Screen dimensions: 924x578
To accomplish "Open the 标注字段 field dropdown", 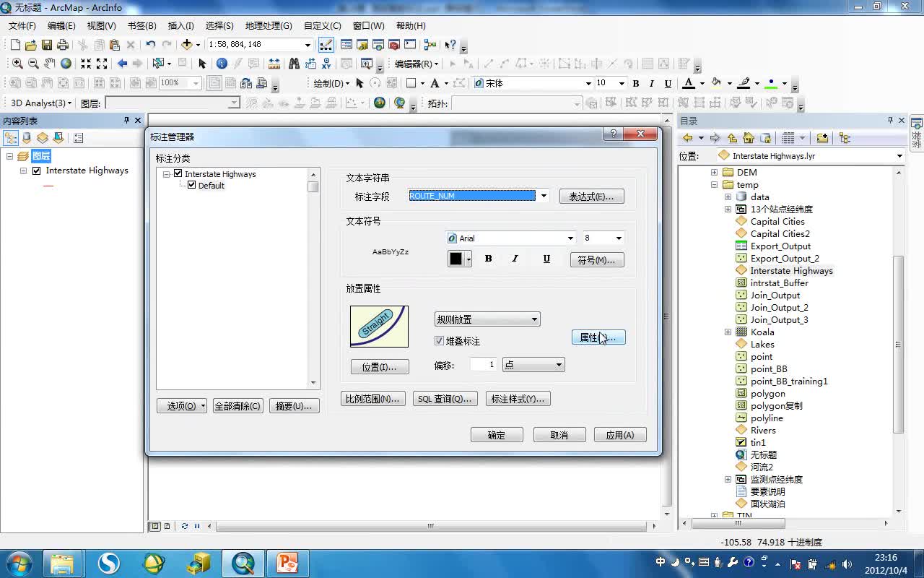I will (x=543, y=195).
